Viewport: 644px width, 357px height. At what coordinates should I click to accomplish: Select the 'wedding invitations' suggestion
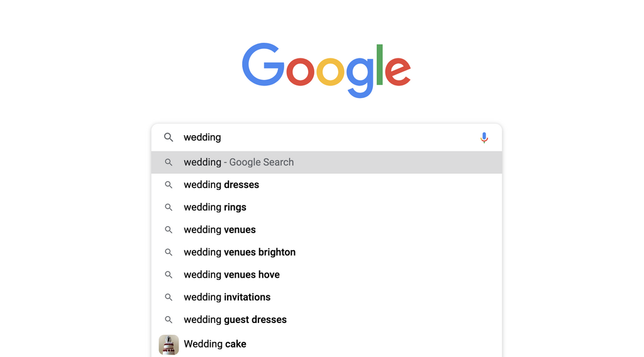tap(227, 297)
